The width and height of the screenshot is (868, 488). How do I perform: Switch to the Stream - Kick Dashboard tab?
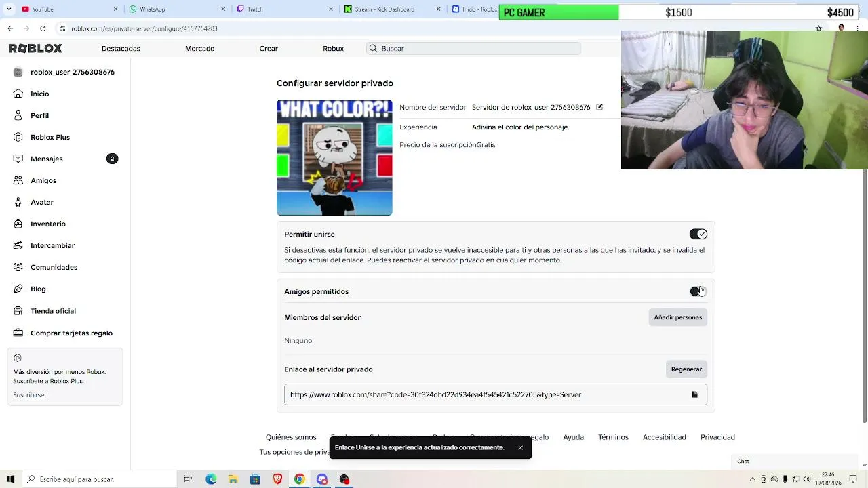click(393, 9)
